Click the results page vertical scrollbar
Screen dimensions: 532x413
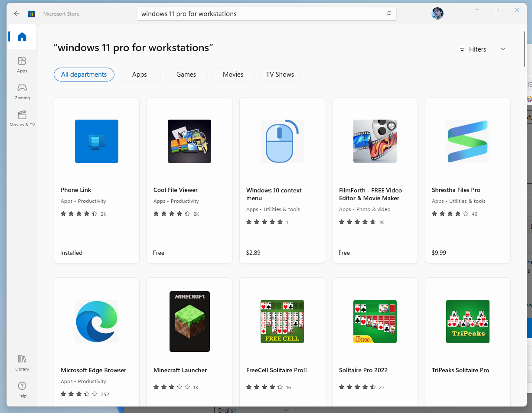[x=525, y=50]
